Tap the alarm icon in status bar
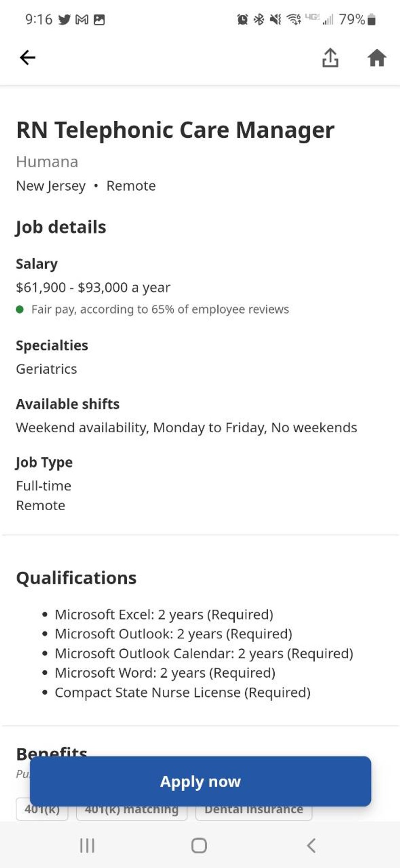This screenshot has height=868, width=400. 242,19
